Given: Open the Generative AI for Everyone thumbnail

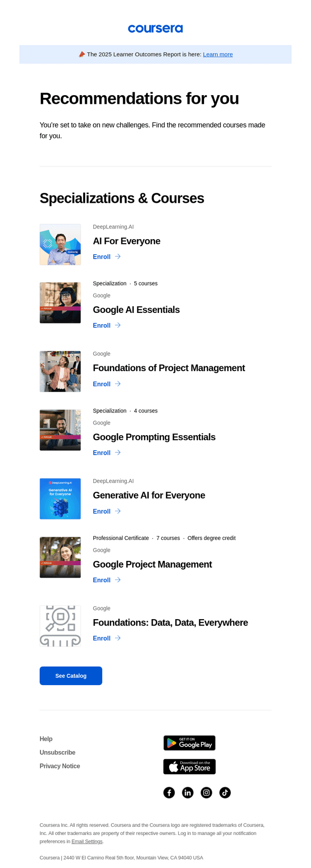Looking at the screenshot, I should [x=60, y=499].
